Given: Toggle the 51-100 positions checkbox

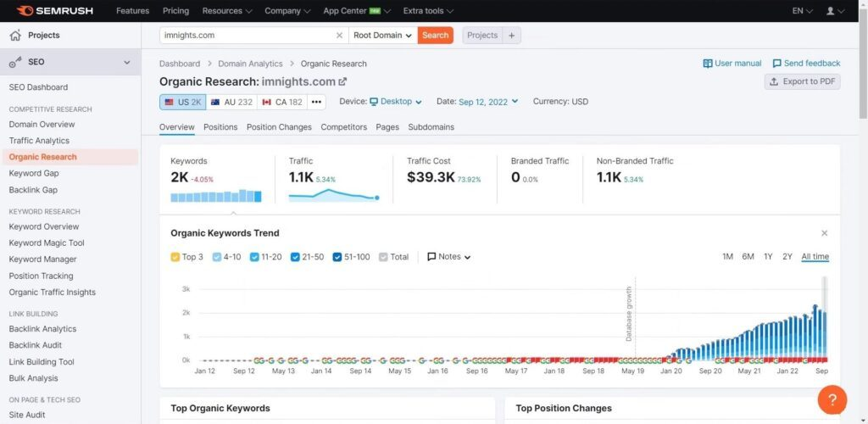Looking at the screenshot, I should [337, 257].
